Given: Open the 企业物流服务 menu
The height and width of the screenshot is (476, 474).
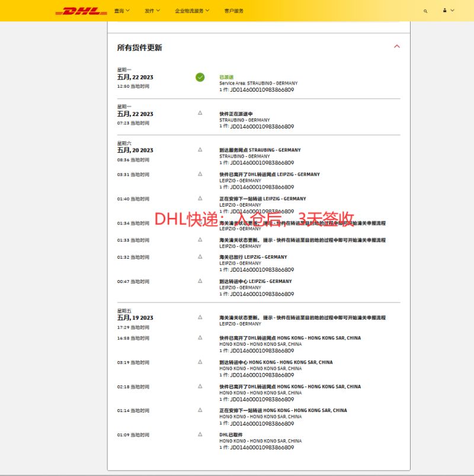Looking at the screenshot, I should click(192, 11).
